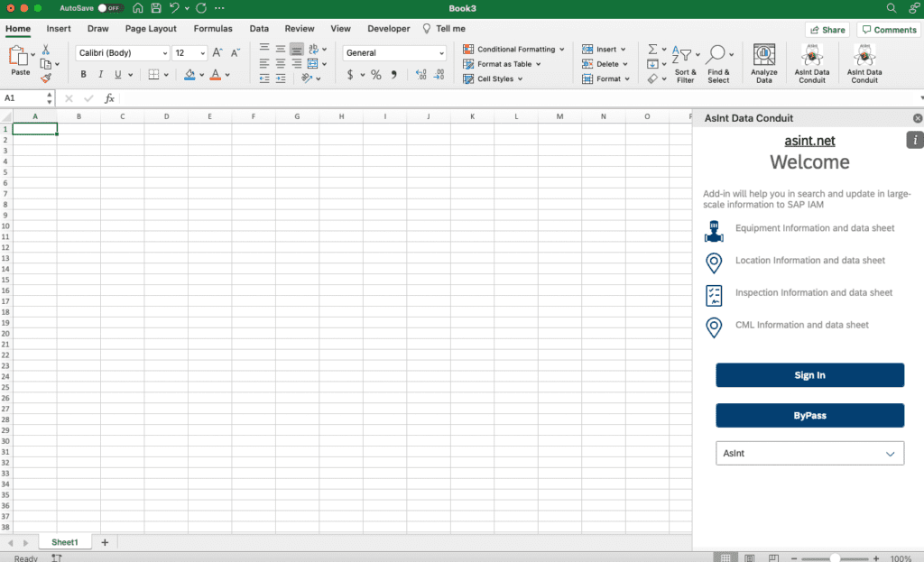Open the Formulas tab

[x=213, y=28]
